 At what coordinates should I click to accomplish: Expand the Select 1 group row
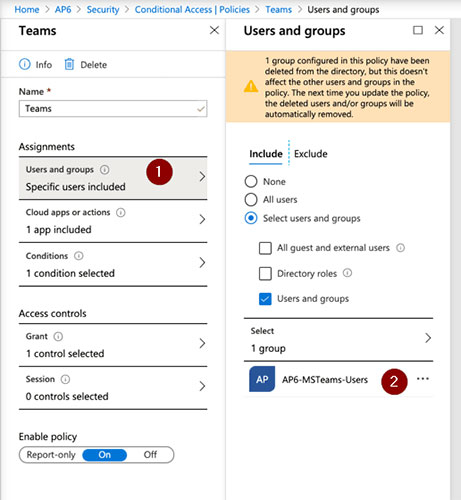[338, 339]
